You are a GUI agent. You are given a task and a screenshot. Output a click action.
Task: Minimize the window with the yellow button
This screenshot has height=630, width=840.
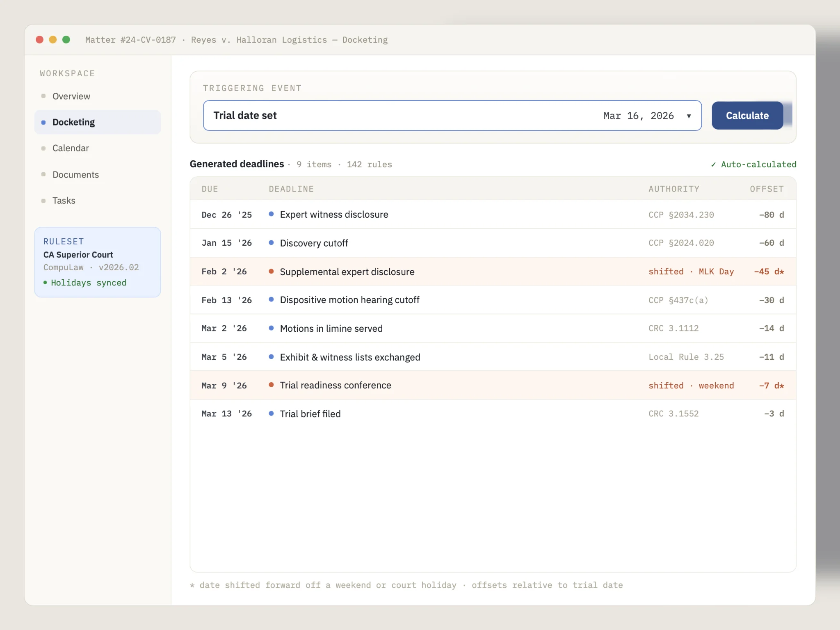[x=53, y=39]
